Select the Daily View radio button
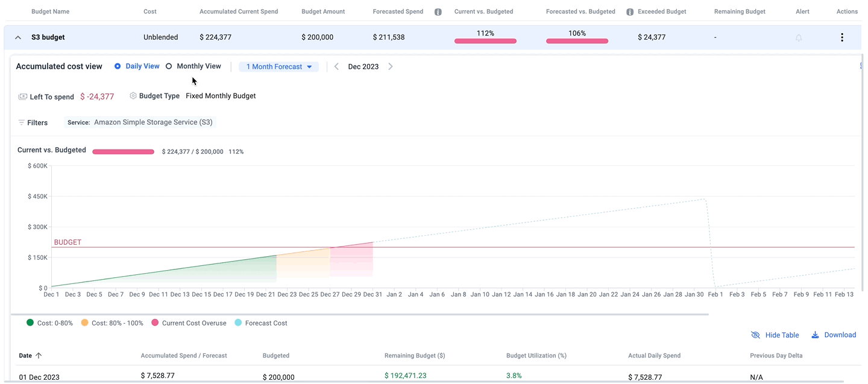 [118, 66]
